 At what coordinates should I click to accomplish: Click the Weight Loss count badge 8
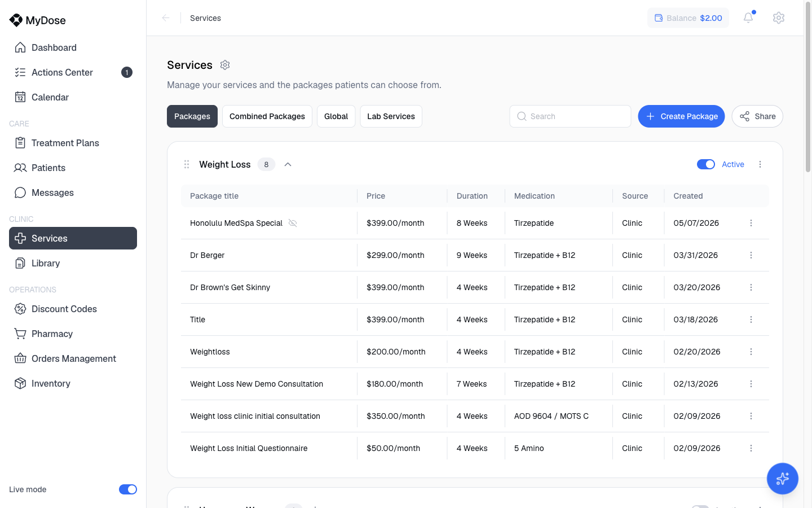[266, 164]
